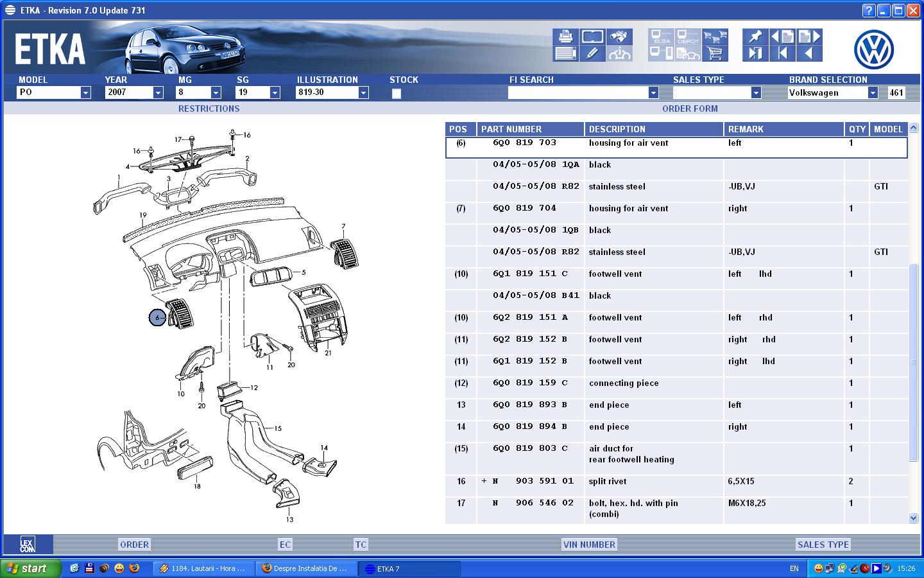Screen dimensions: 924x578
Task: Click the pushpin icon
Action: point(755,37)
